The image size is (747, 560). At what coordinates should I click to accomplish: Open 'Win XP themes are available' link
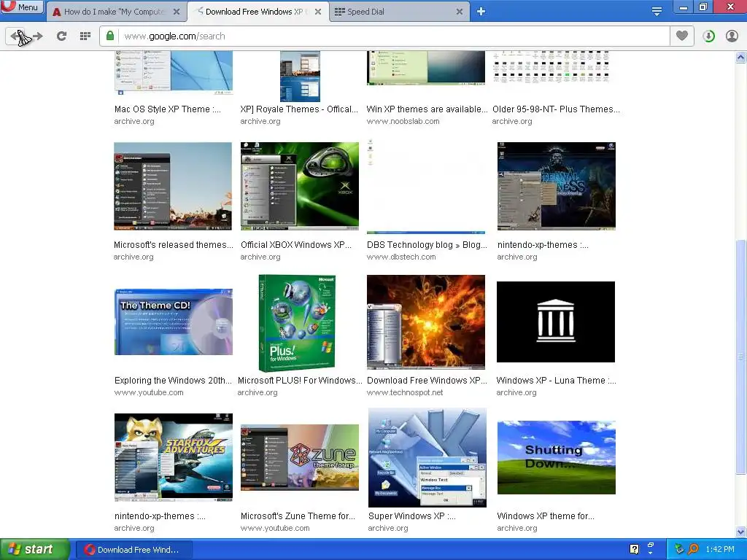click(x=426, y=109)
